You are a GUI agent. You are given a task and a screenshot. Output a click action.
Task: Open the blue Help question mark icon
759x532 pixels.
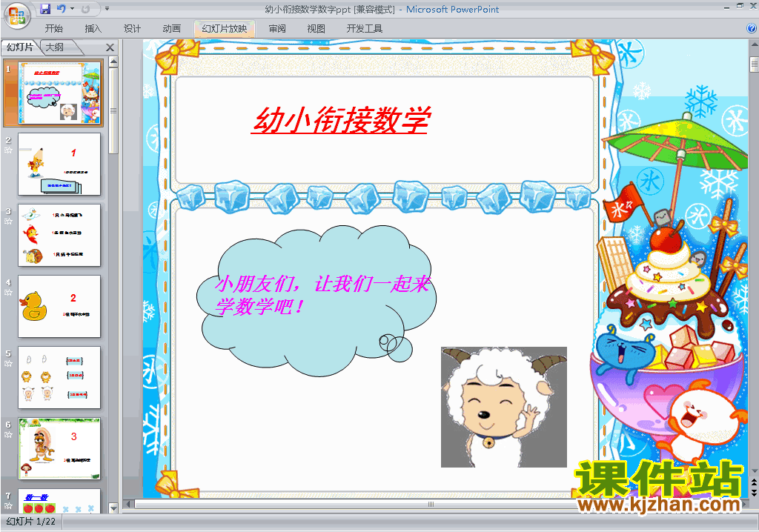752,29
